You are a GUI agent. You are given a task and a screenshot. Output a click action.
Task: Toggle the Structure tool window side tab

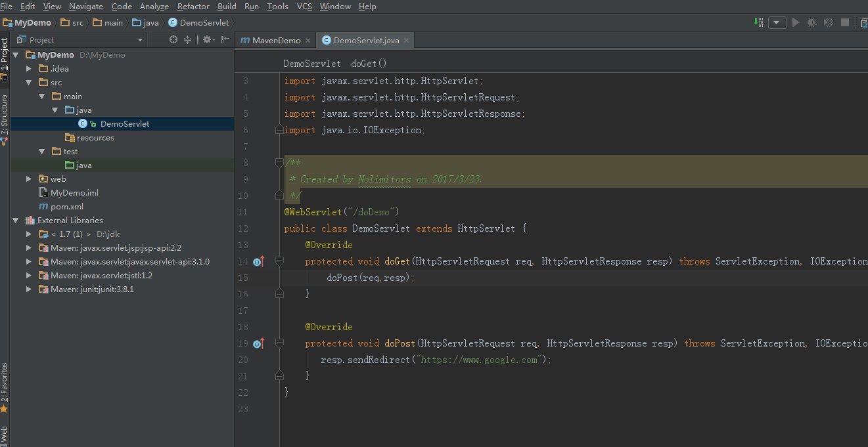tap(5, 118)
